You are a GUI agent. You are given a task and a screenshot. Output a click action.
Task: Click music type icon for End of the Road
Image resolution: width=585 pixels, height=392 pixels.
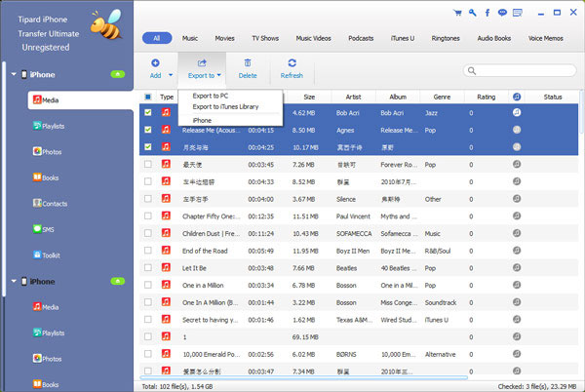pyautogui.click(x=166, y=251)
